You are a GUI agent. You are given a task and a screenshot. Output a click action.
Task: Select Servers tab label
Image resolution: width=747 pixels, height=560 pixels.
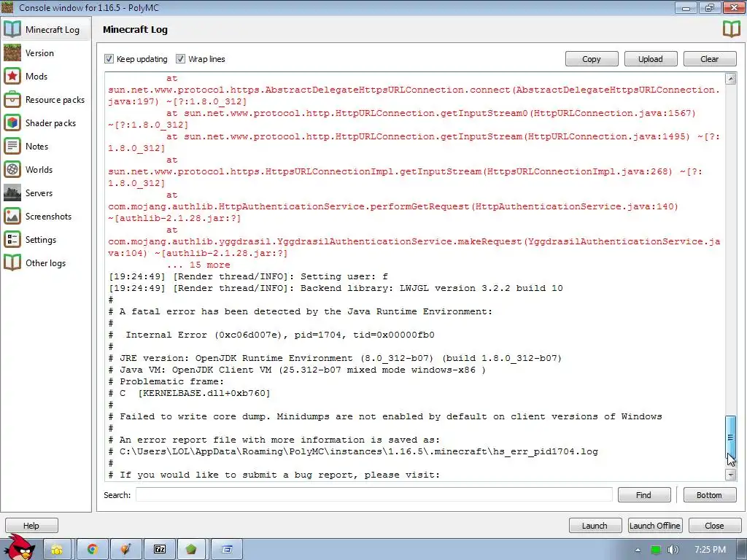pos(39,192)
